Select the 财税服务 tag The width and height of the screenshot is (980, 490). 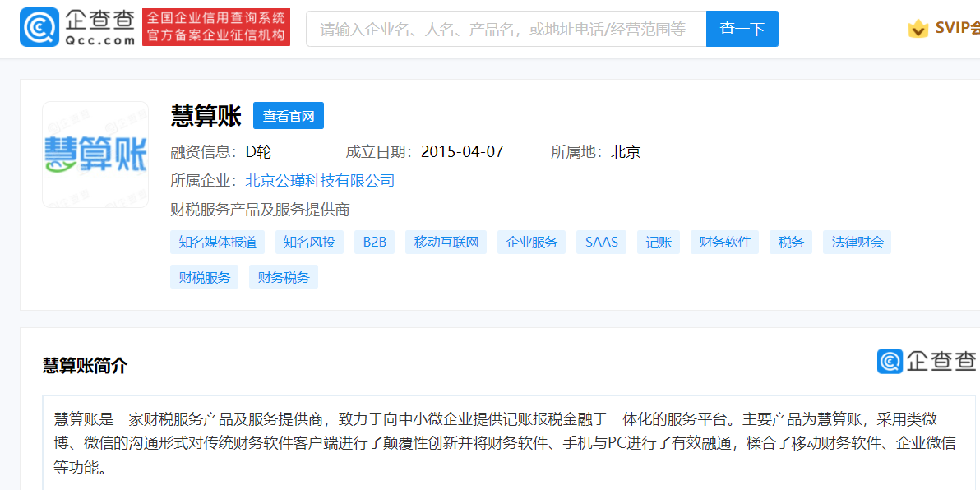pyautogui.click(x=205, y=277)
